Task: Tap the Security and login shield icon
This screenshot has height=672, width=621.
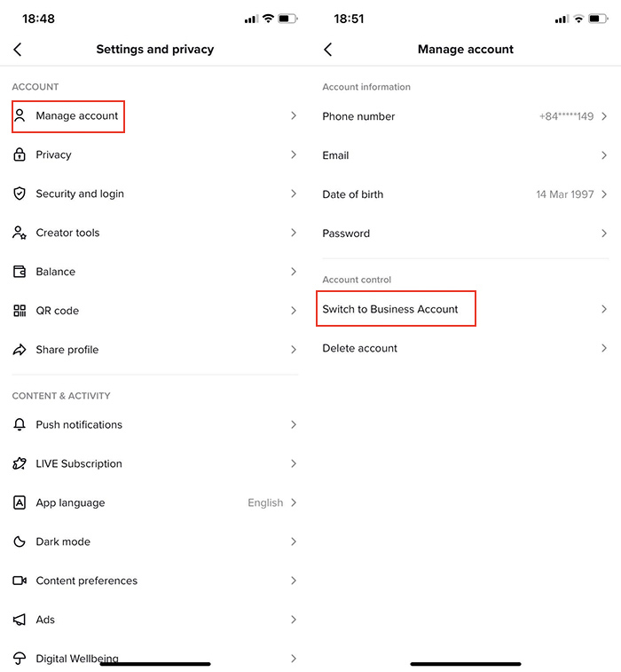Action: point(20,194)
